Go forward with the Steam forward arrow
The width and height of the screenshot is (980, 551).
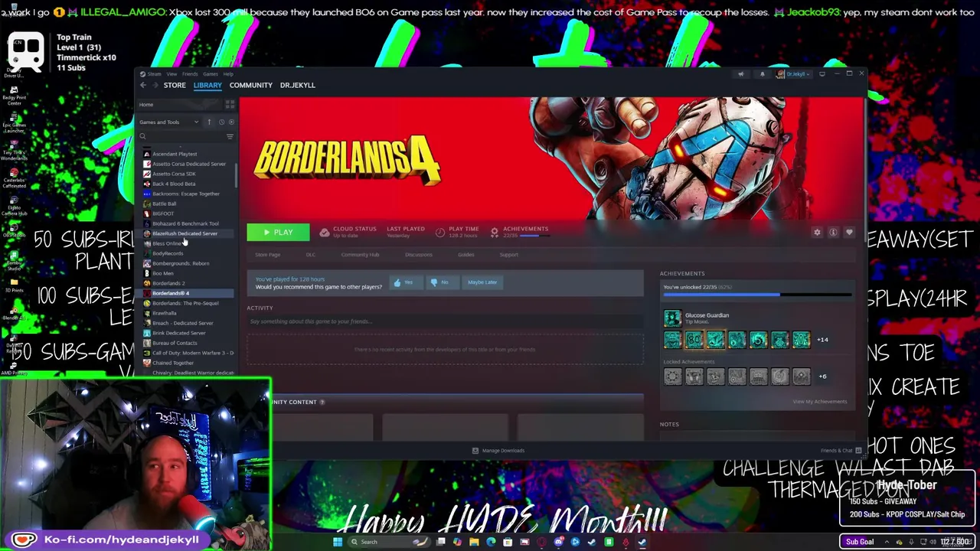tap(154, 85)
